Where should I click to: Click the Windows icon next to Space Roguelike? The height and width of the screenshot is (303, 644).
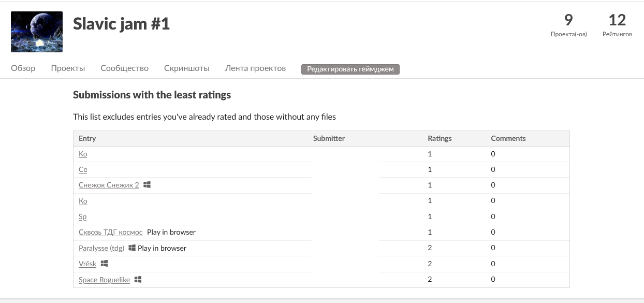138,280
